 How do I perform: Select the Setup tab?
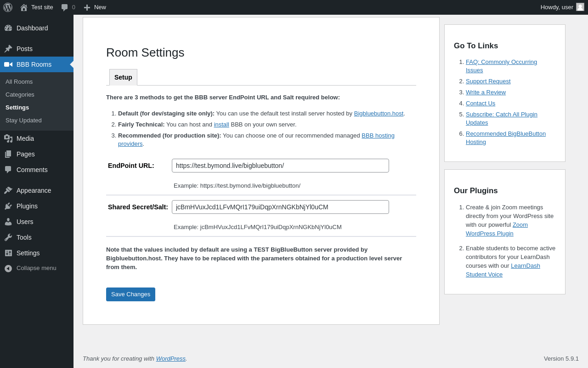coord(123,77)
